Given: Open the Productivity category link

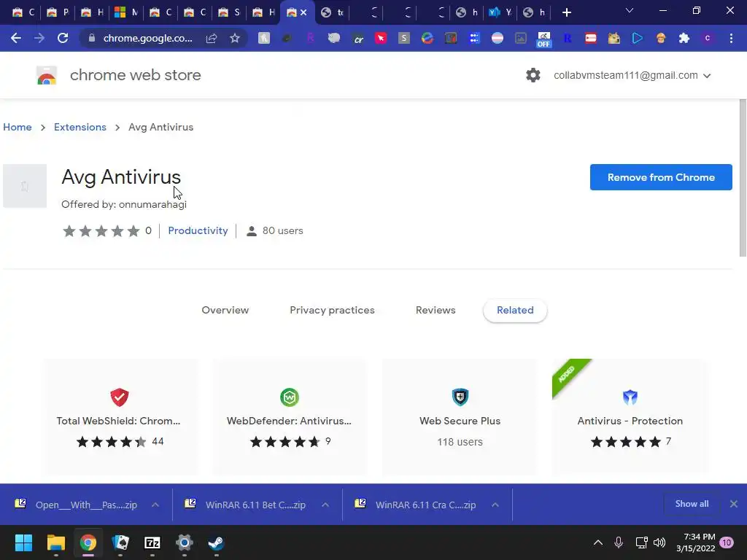Looking at the screenshot, I should click(198, 230).
